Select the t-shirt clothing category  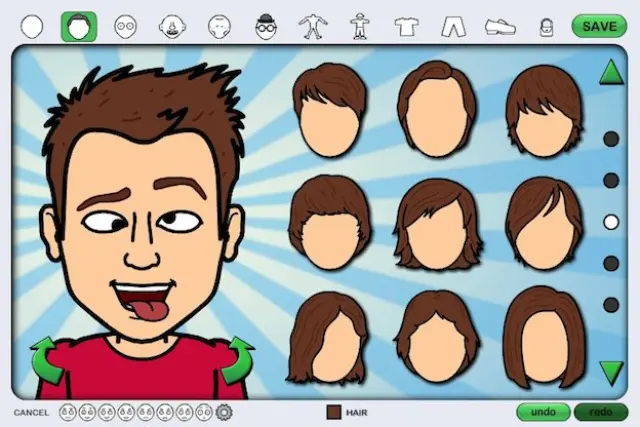[x=406, y=27]
